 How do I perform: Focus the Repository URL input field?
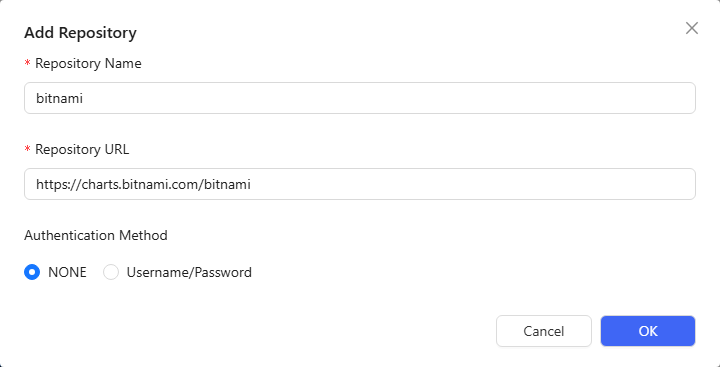[x=360, y=184]
